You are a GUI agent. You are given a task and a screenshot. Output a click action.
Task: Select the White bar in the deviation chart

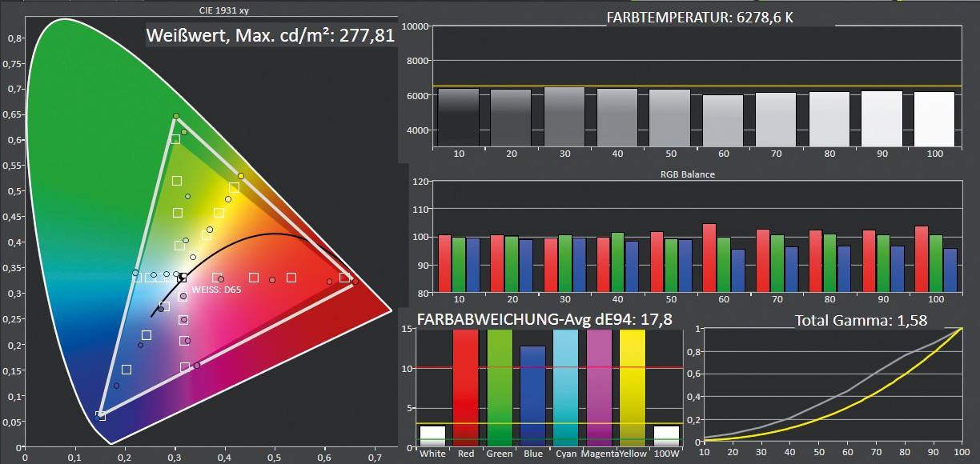tap(433, 436)
